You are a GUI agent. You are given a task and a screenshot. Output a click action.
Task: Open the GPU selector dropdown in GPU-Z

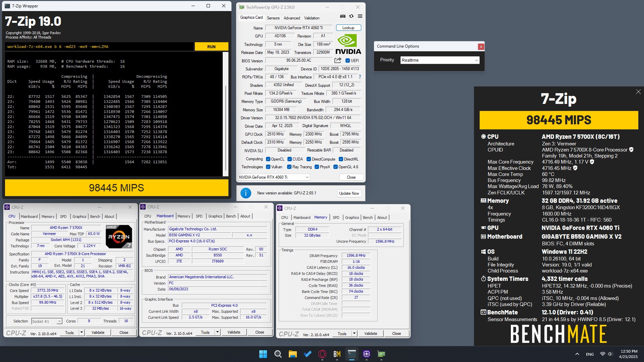[274, 177]
